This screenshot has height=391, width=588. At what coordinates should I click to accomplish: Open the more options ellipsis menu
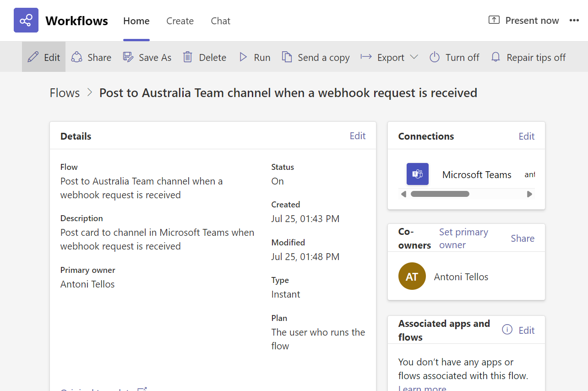(574, 20)
